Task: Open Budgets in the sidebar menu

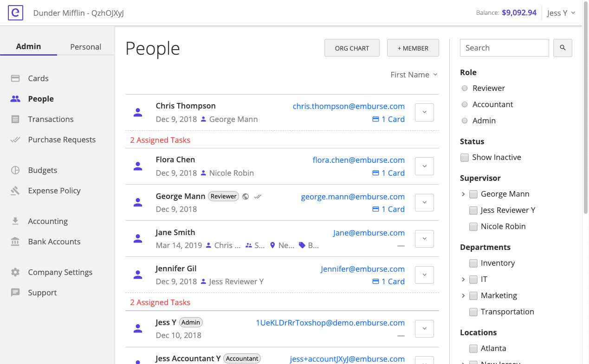Action: [x=43, y=170]
